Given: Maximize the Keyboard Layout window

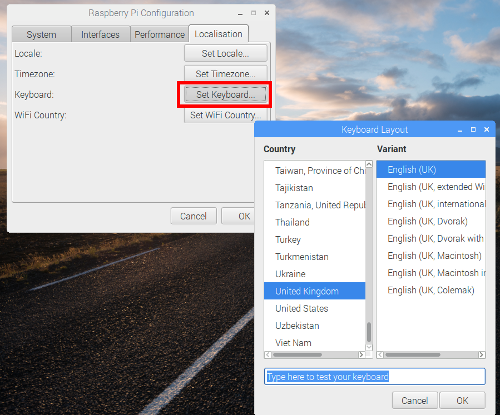Looking at the screenshot, I should 473,129.
